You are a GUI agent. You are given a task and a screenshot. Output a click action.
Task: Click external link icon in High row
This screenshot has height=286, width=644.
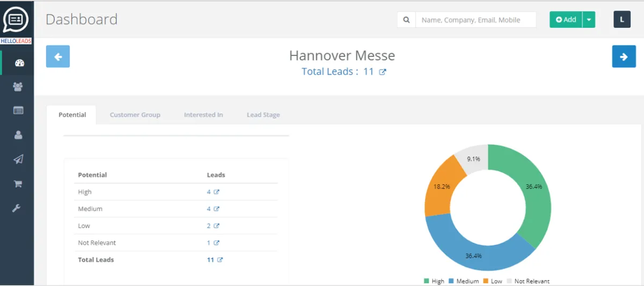point(217,192)
